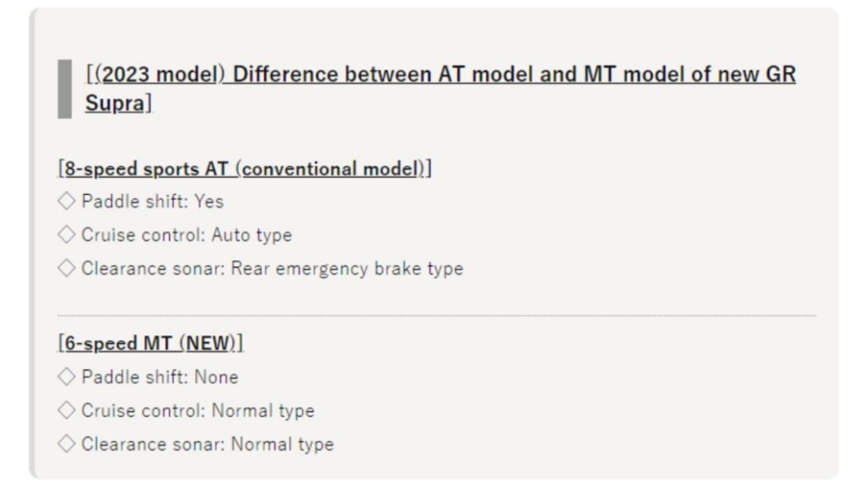This screenshot has width=868, height=488.
Task: Open the '6-speed MT' heading text
Action: point(119,344)
